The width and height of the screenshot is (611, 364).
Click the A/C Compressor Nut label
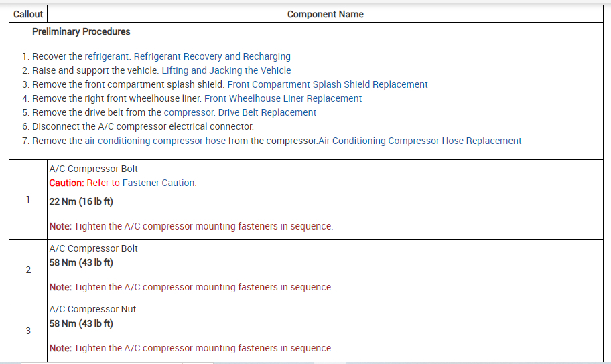93,309
